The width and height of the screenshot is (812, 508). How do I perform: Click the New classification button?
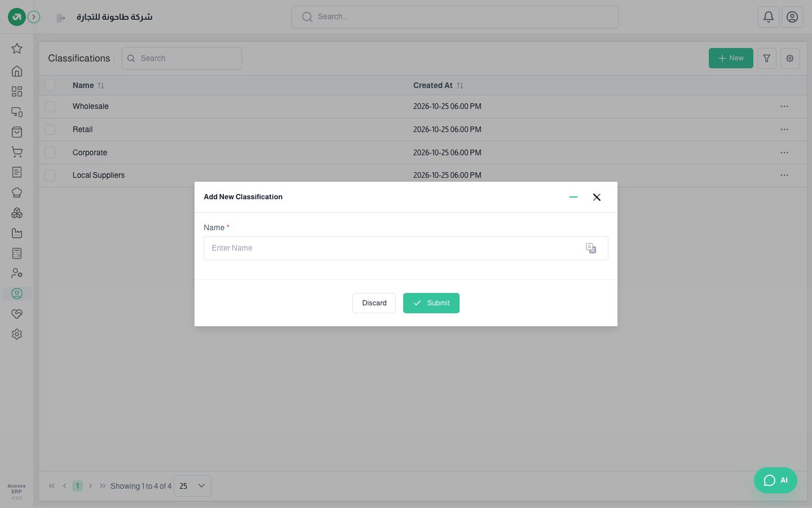[x=731, y=58]
